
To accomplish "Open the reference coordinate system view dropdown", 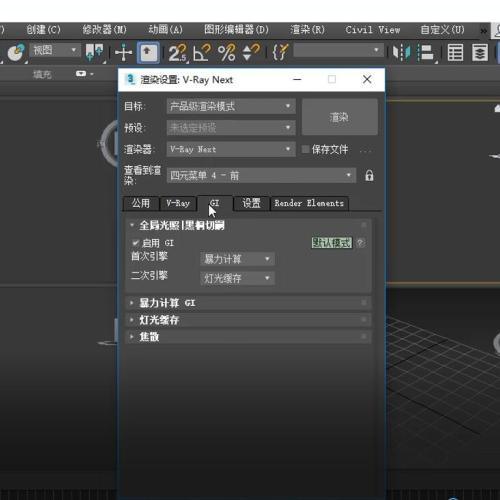I will pyautogui.click(x=55, y=51).
